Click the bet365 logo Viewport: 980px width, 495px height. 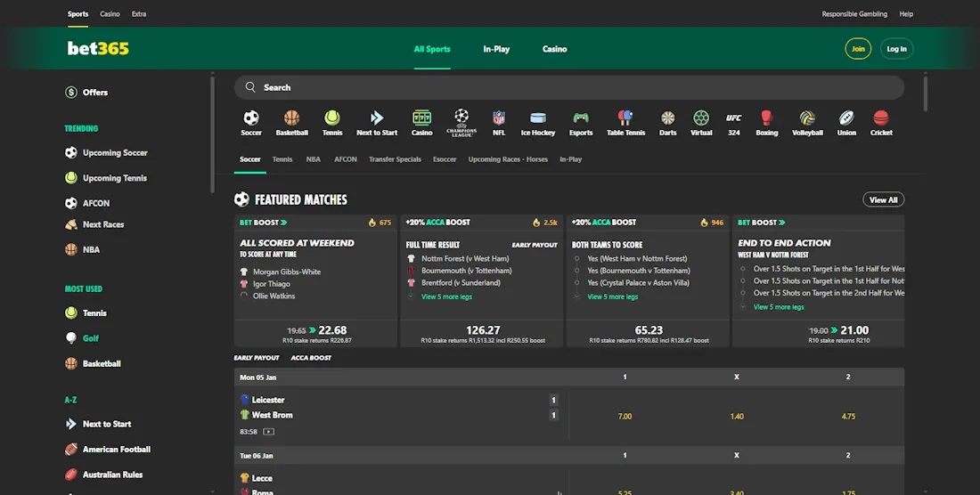98,49
